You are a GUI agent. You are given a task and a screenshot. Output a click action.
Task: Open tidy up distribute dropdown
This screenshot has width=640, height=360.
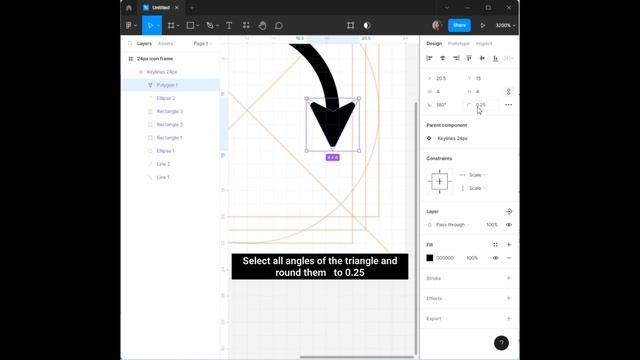[x=509, y=58]
